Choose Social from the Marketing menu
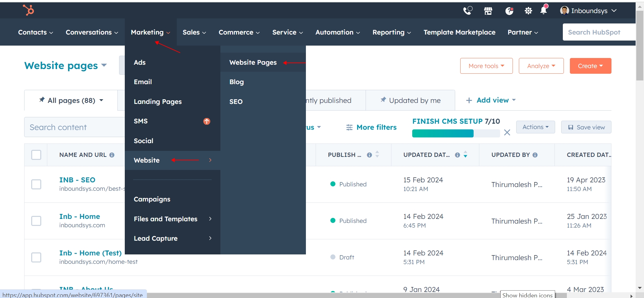This screenshot has width=644, height=298. point(144,141)
